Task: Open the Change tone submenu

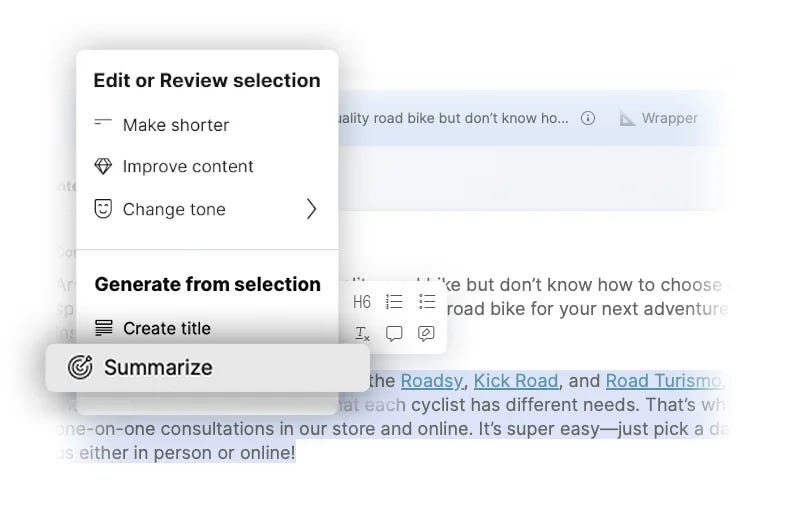Action: click(x=207, y=209)
